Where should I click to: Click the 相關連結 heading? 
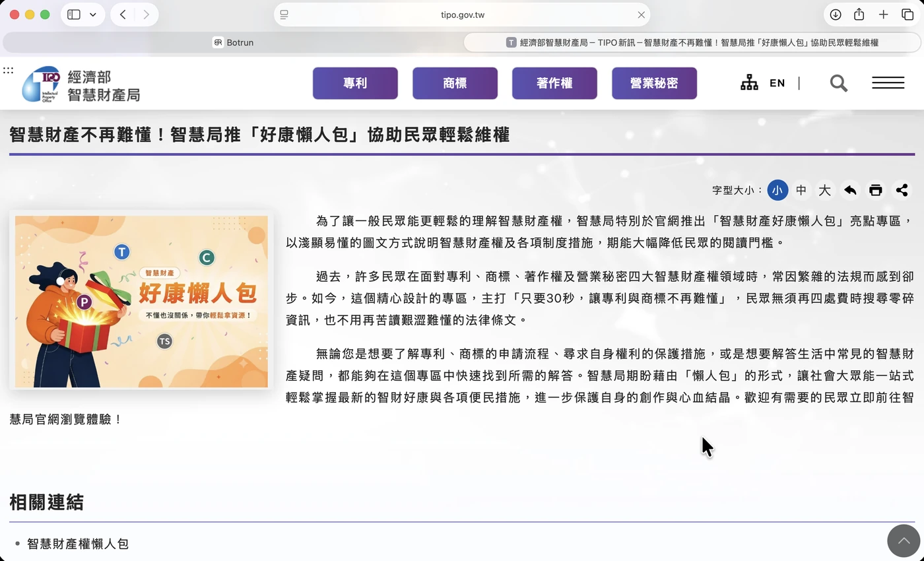click(x=46, y=502)
